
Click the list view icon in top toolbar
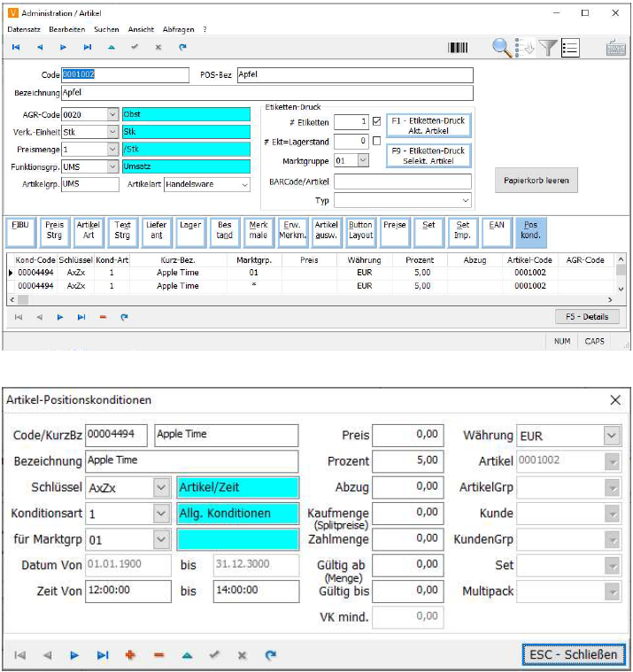570,48
